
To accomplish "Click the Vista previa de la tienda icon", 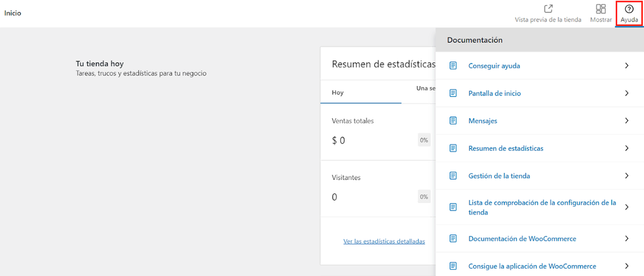I will click(548, 9).
